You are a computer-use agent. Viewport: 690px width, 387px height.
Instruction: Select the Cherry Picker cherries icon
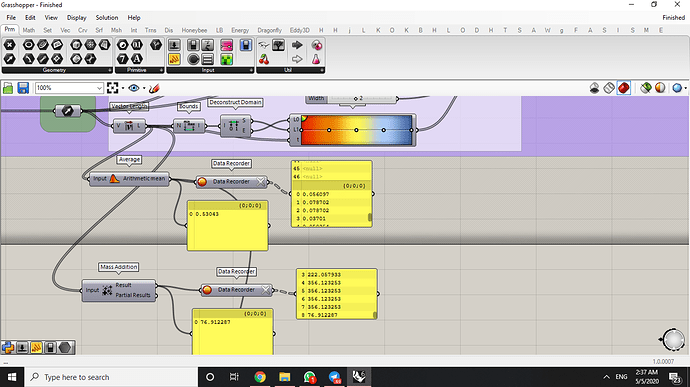[264, 59]
